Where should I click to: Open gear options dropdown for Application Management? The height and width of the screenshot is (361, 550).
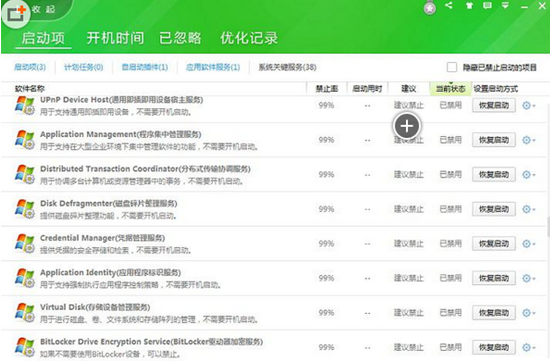pos(529,140)
